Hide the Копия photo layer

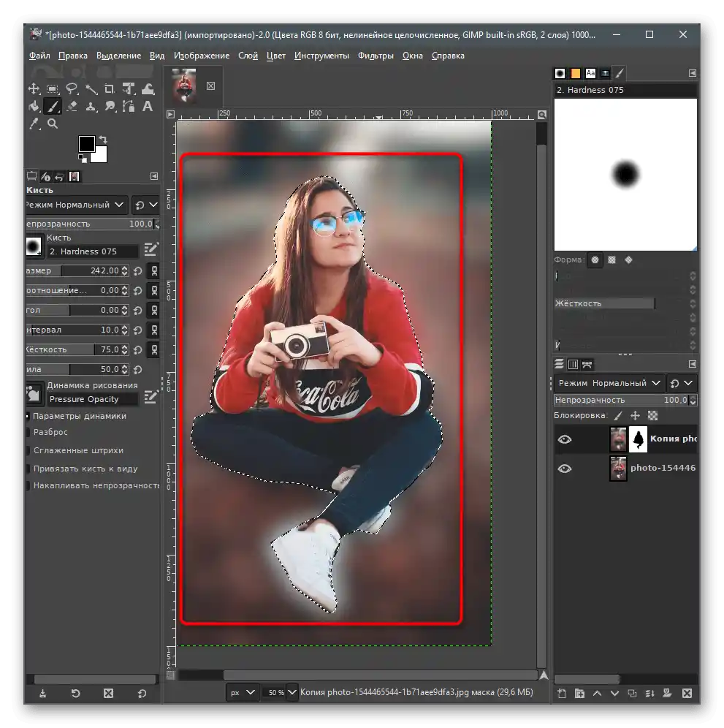[x=564, y=439]
